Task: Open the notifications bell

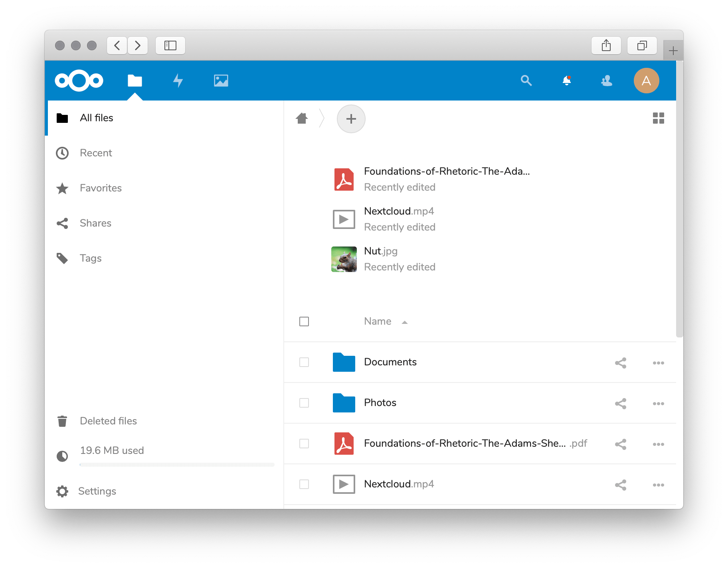Action: (x=566, y=81)
